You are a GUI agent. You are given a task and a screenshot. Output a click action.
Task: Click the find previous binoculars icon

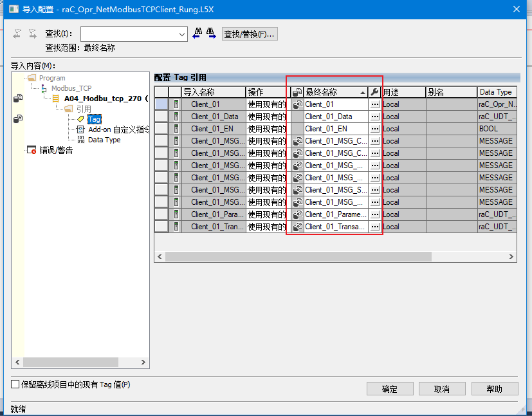coord(198,34)
